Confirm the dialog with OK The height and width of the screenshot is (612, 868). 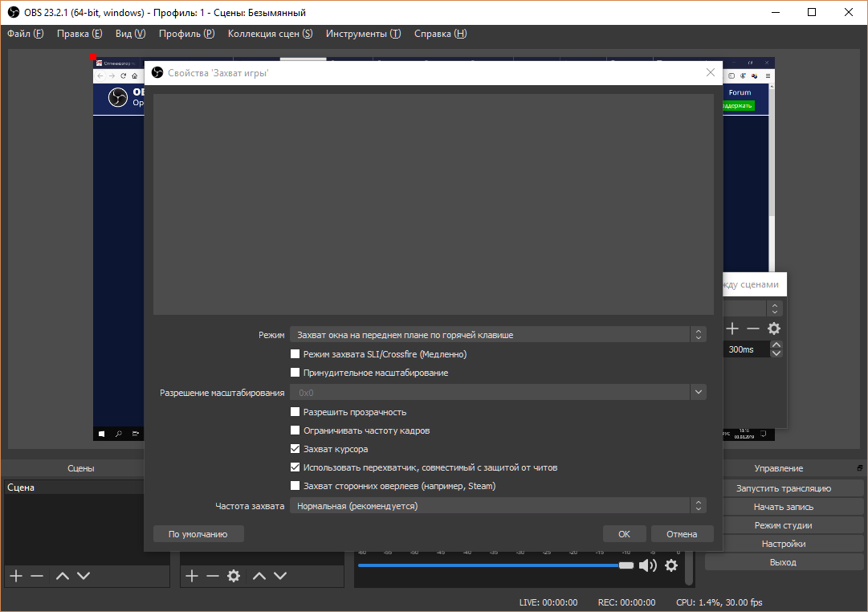624,534
